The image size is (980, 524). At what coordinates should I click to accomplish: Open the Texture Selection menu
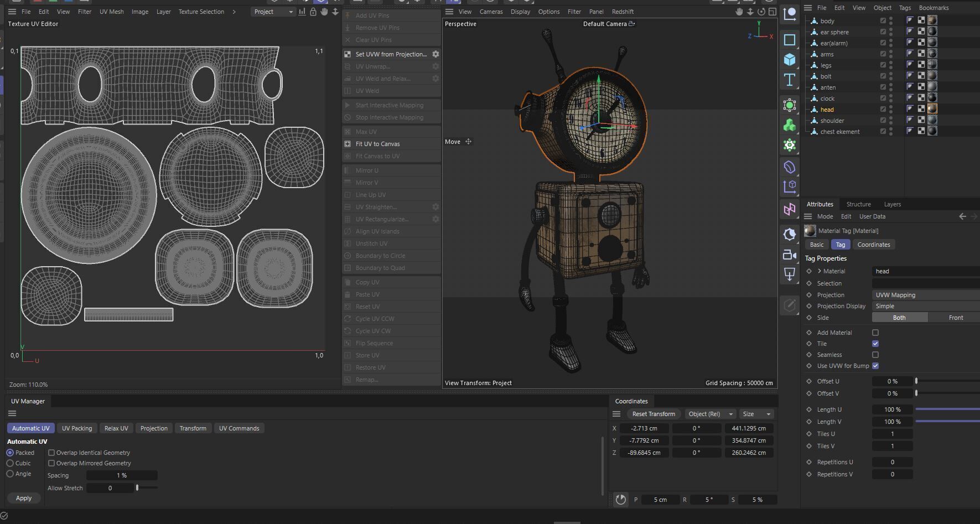click(201, 12)
